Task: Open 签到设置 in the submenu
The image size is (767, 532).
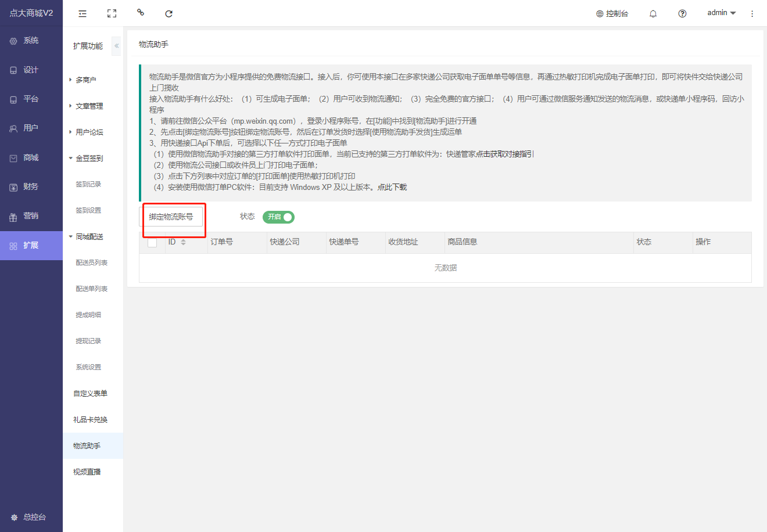Action: 88,210
